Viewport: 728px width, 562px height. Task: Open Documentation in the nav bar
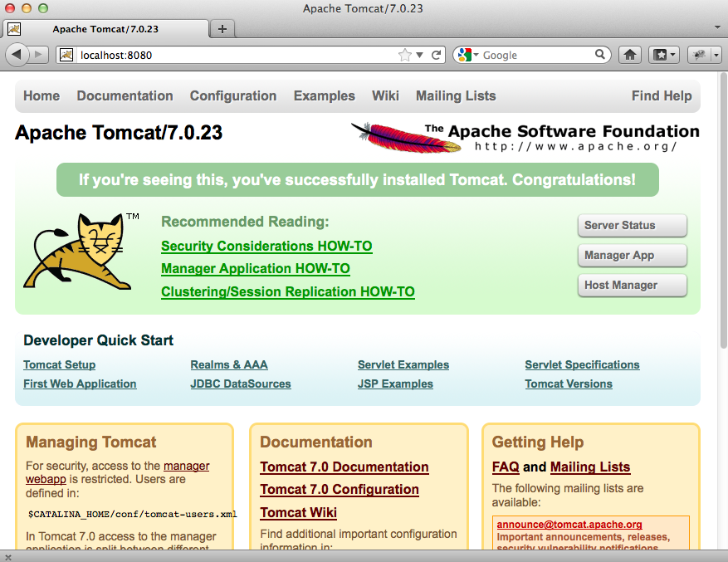pos(125,95)
